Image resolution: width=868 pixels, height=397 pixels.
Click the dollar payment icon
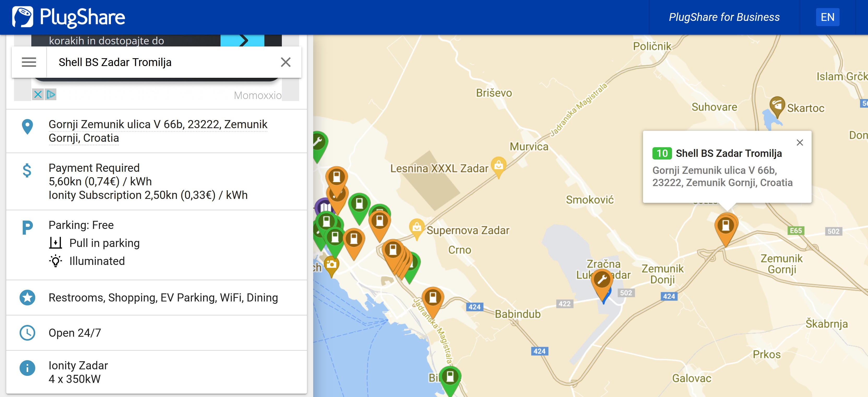(x=27, y=170)
